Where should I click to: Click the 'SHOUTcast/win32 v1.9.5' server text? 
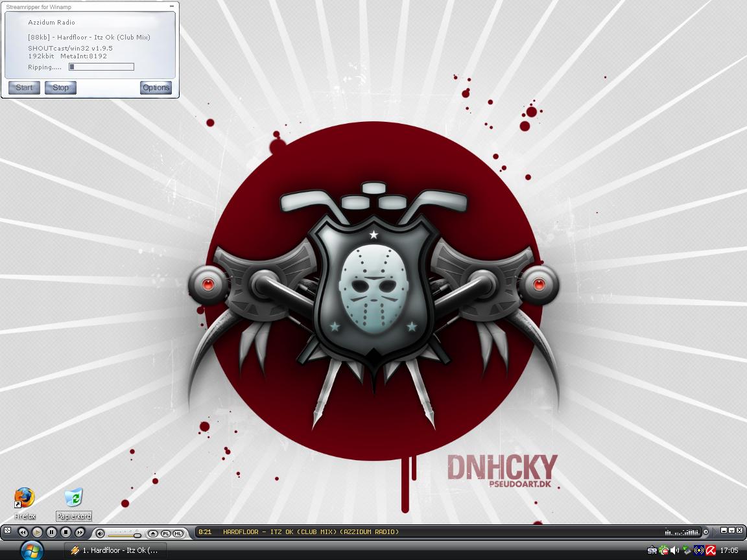70,48
